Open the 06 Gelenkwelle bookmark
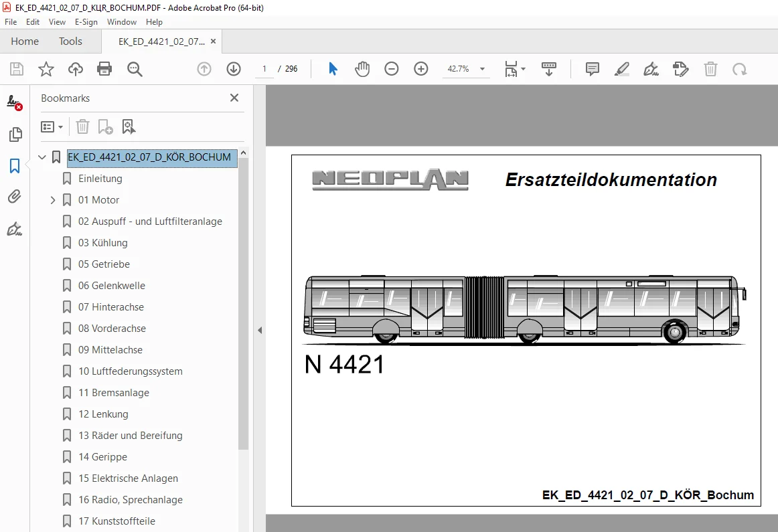778x532 pixels. [x=112, y=286]
